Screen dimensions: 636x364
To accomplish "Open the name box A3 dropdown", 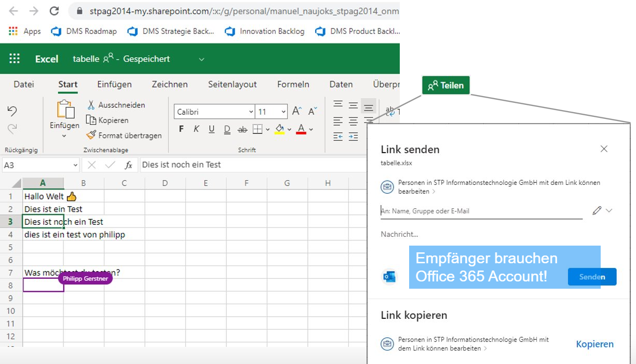I will [x=75, y=165].
